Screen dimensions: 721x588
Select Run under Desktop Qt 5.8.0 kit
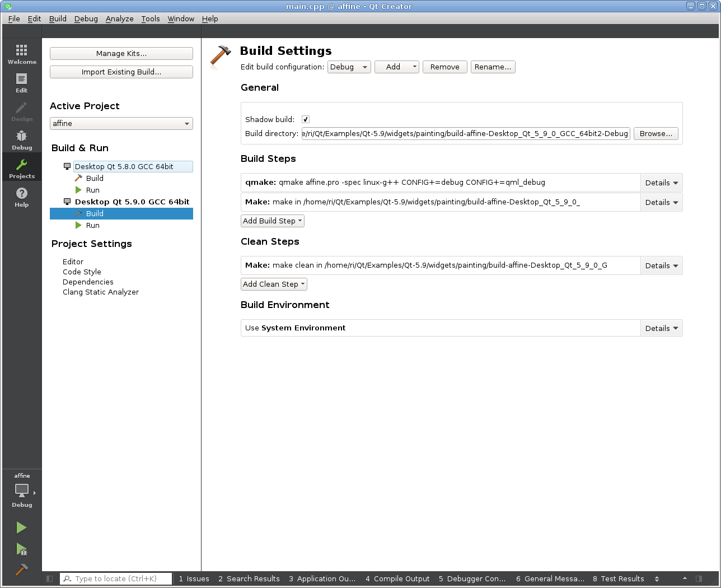(x=93, y=190)
